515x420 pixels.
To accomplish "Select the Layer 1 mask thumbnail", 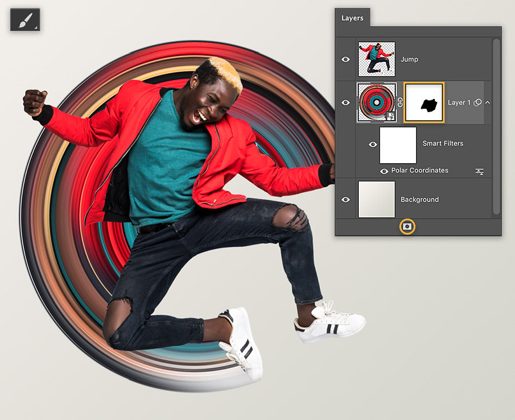I will [x=424, y=103].
